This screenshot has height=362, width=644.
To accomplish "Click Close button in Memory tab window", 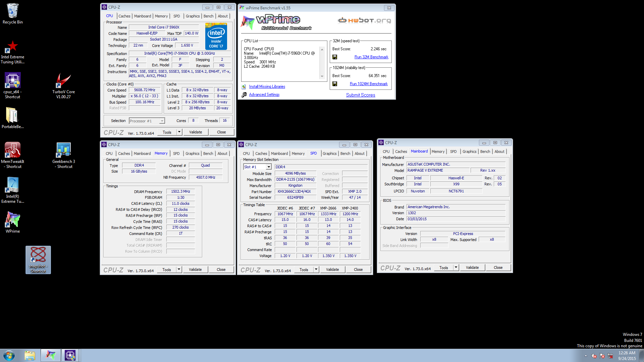I will pos(221,269).
